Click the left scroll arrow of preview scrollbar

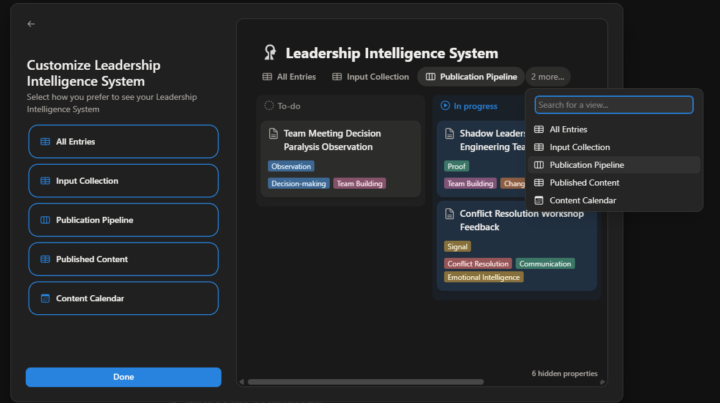click(242, 382)
